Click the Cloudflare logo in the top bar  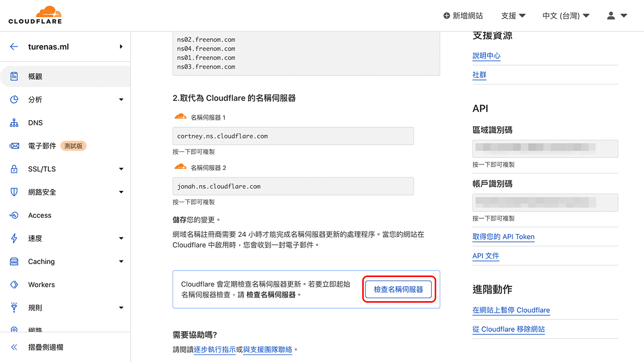click(35, 15)
